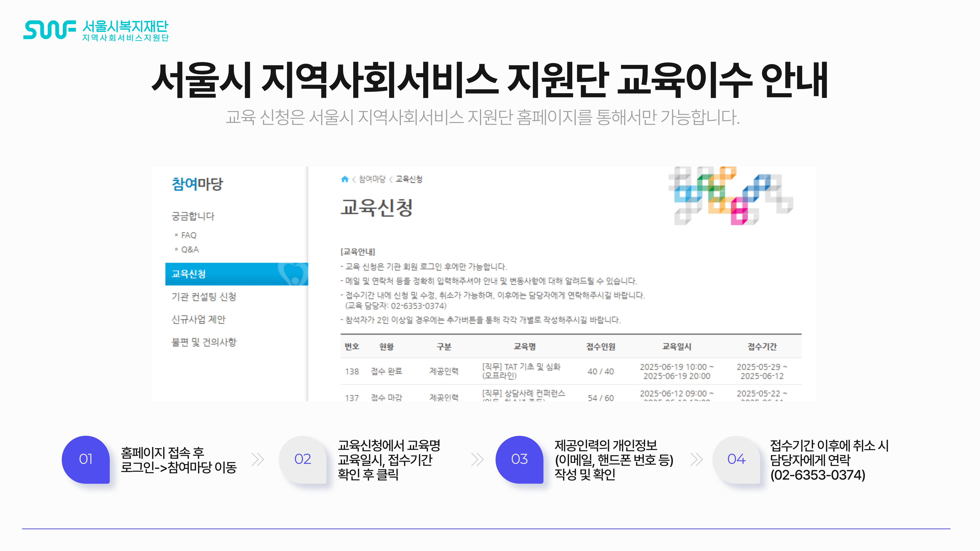
Task: Click the 접수기간 column header
Action: (762, 346)
